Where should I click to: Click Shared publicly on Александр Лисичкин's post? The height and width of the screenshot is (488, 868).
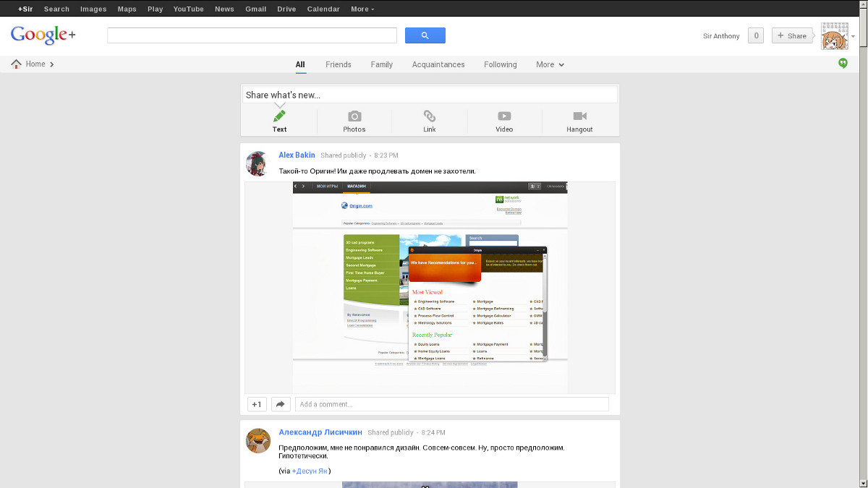click(x=391, y=432)
